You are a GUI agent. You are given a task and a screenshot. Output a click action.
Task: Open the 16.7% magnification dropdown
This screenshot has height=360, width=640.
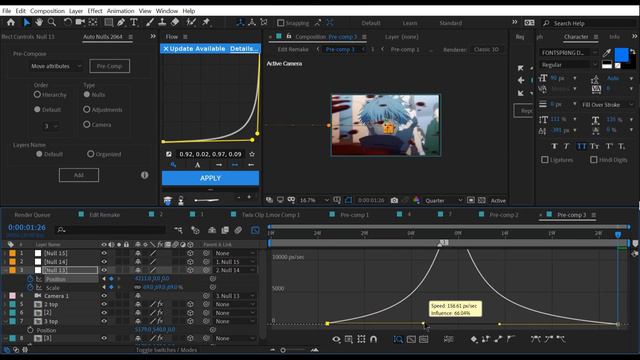tap(314, 200)
